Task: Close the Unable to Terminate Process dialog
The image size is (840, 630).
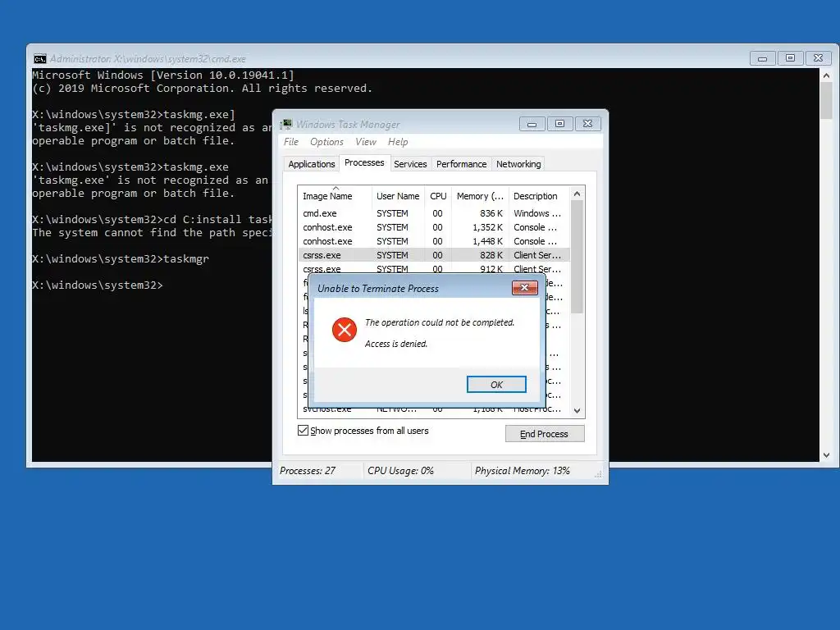Action: pyautogui.click(x=524, y=288)
